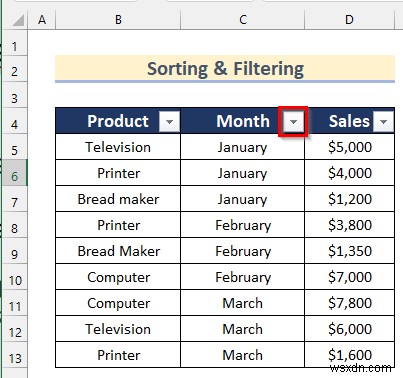The height and width of the screenshot is (378, 403).
Task: Click the Select All corner triangle
Action: (18, 20)
